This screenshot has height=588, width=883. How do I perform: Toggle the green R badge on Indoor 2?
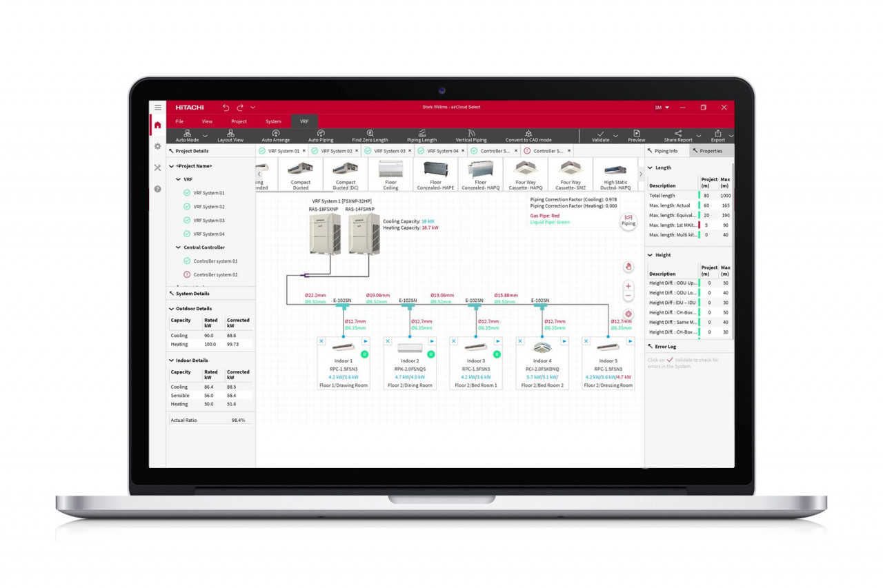point(431,354)
